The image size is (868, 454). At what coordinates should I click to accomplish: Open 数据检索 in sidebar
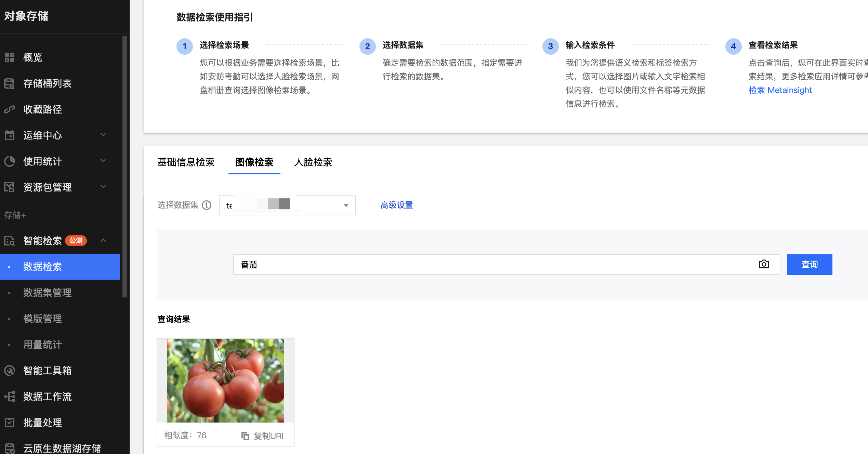coord(60,267)
